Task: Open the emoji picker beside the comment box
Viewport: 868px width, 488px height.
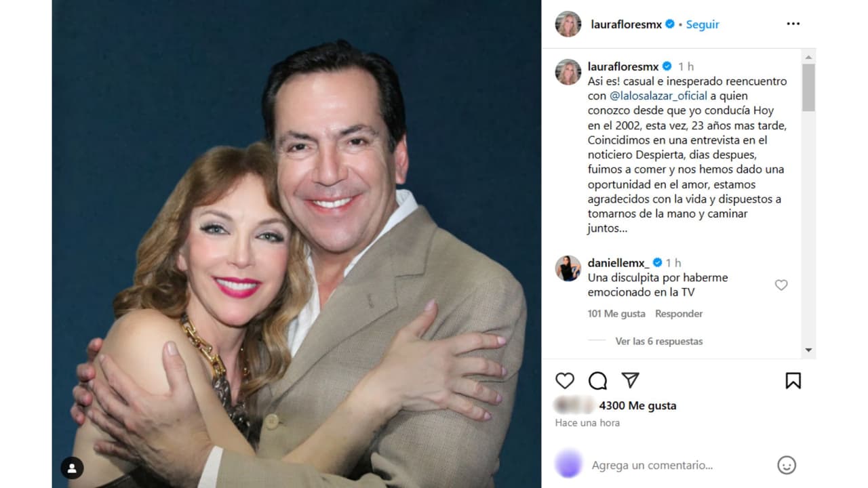Action: [786, 465]
